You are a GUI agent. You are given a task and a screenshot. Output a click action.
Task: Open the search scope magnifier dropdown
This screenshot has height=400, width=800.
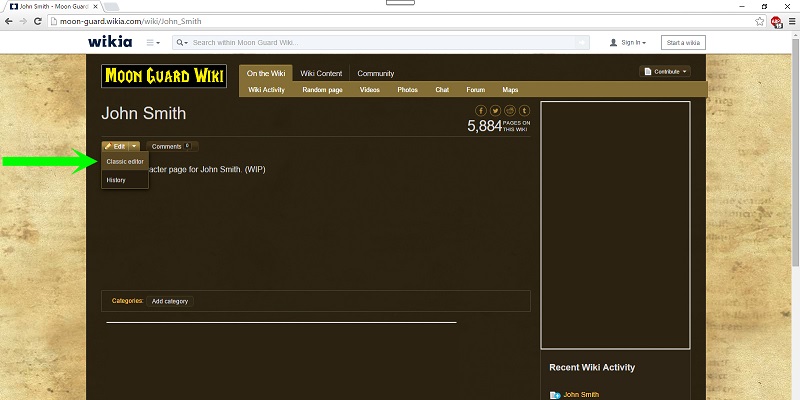pos(182,43)
